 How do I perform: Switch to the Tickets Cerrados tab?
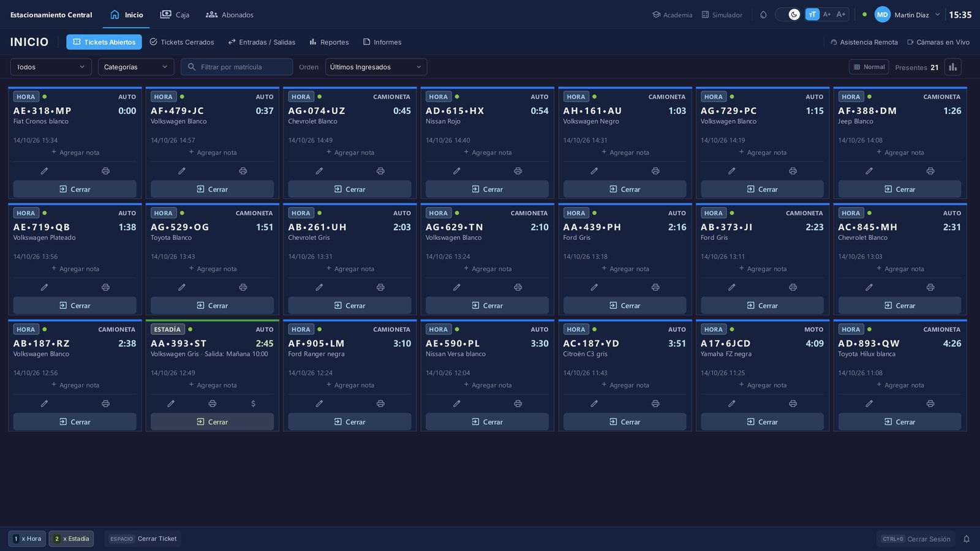coord(182,42)
